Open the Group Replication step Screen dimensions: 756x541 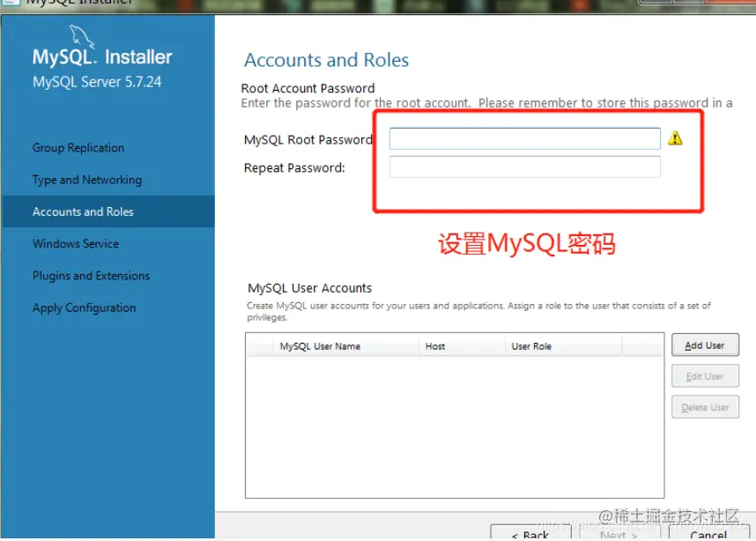coord(78,147)
